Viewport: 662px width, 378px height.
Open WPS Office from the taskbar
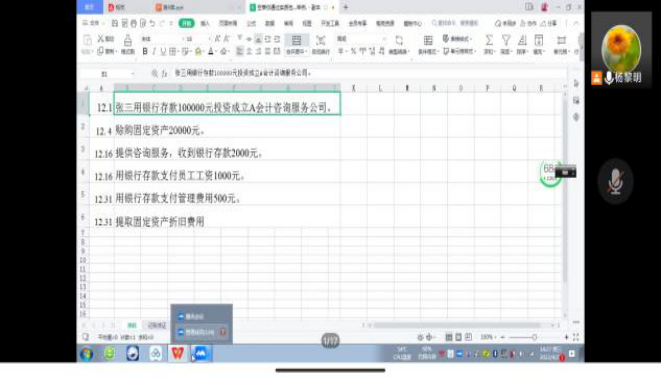pos(178,353)
